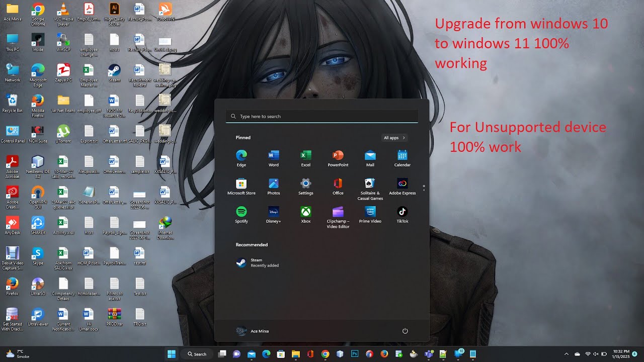
Task: Select This PC desktop icon
Action: [x=13, y=43]
